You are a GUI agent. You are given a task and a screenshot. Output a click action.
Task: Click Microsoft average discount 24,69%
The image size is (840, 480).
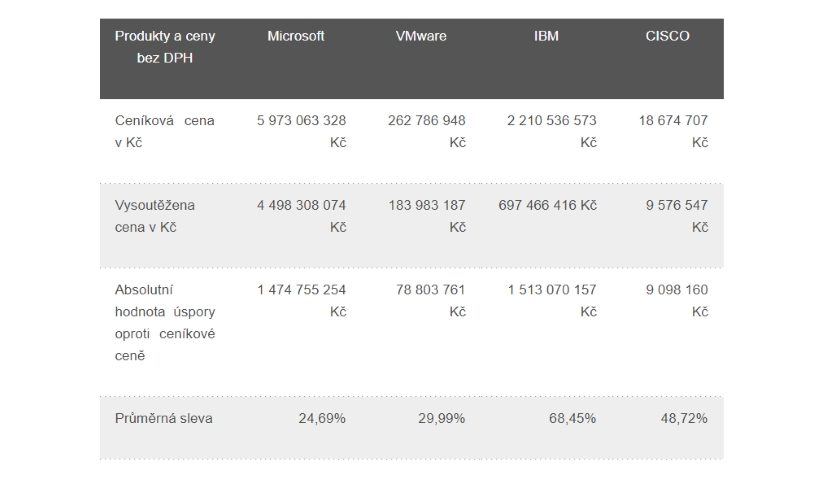coord(322,418)
